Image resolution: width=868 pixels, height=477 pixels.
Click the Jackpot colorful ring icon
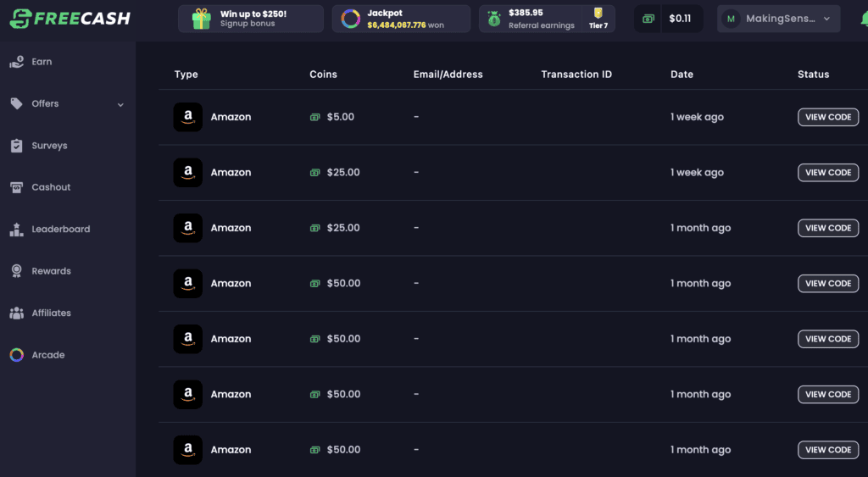350,19
